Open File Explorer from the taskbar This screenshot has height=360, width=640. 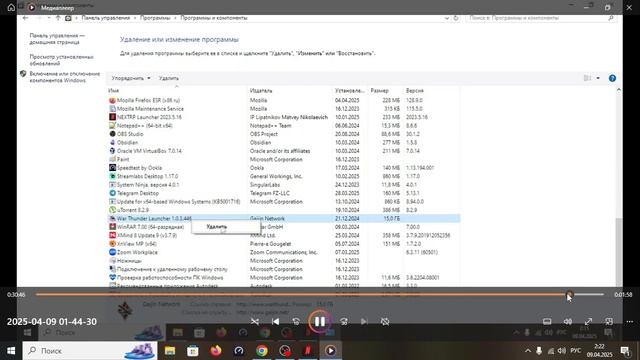(170, 351)
